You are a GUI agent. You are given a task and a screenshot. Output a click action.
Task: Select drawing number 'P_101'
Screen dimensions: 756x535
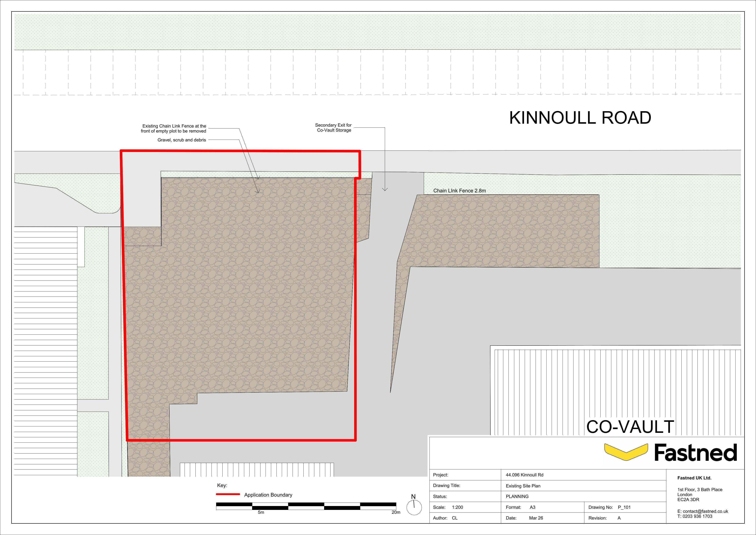coord(624,507)
